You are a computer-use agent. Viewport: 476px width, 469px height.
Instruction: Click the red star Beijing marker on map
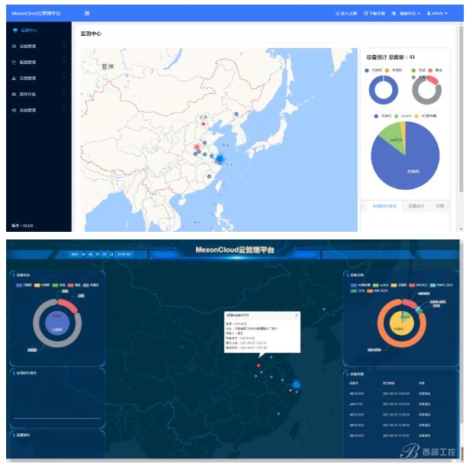204,124
